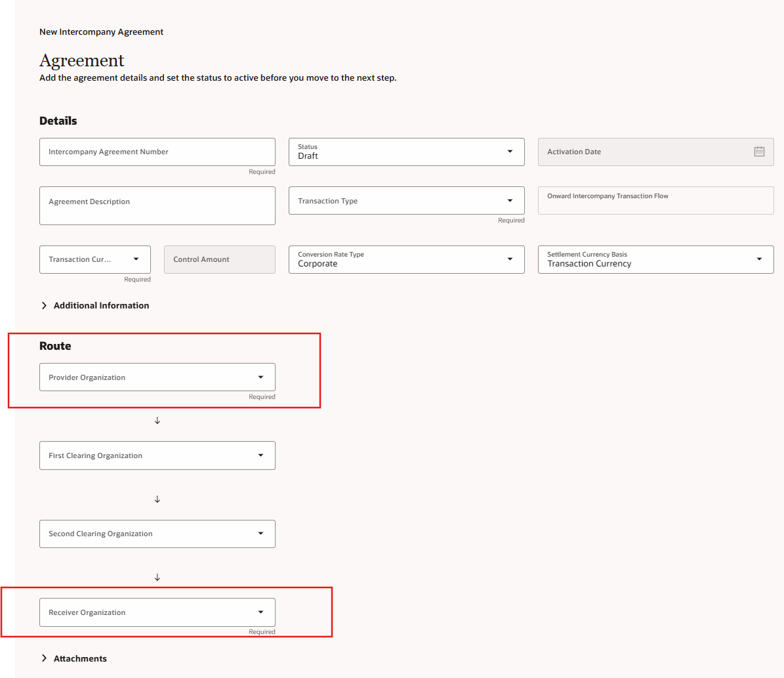Screen dimensions: 784x678
Task: Open the Second Clearing Organization dropdown
Action: (157, 534)
